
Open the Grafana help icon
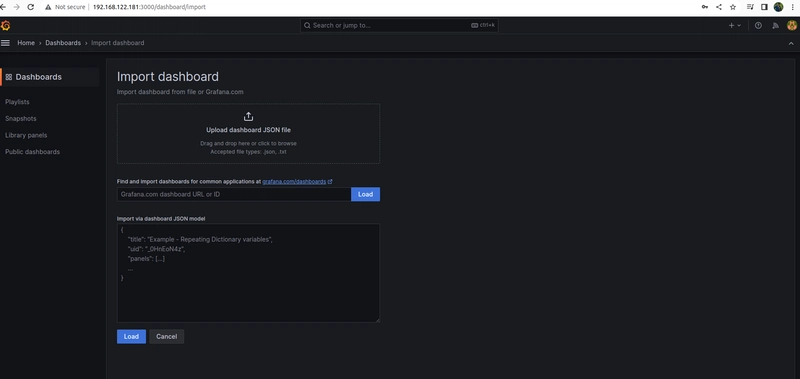pyautogui.click(x=758, y=26)
